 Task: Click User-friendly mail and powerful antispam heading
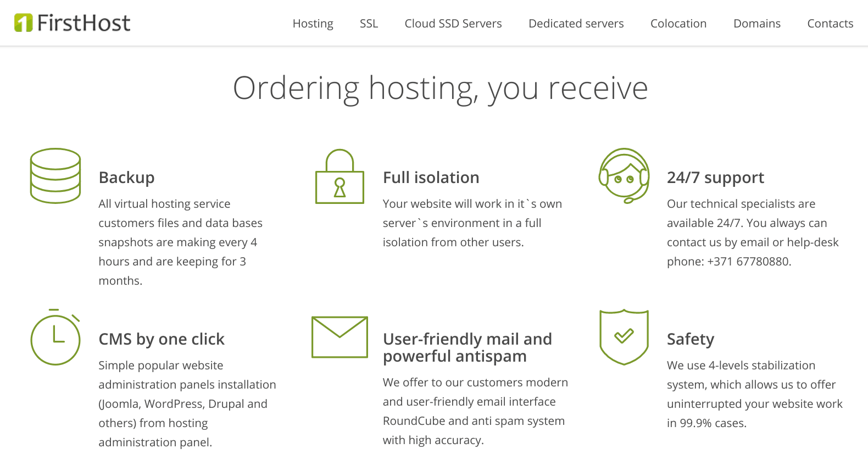pyautogui.click(x=468, y=347)
